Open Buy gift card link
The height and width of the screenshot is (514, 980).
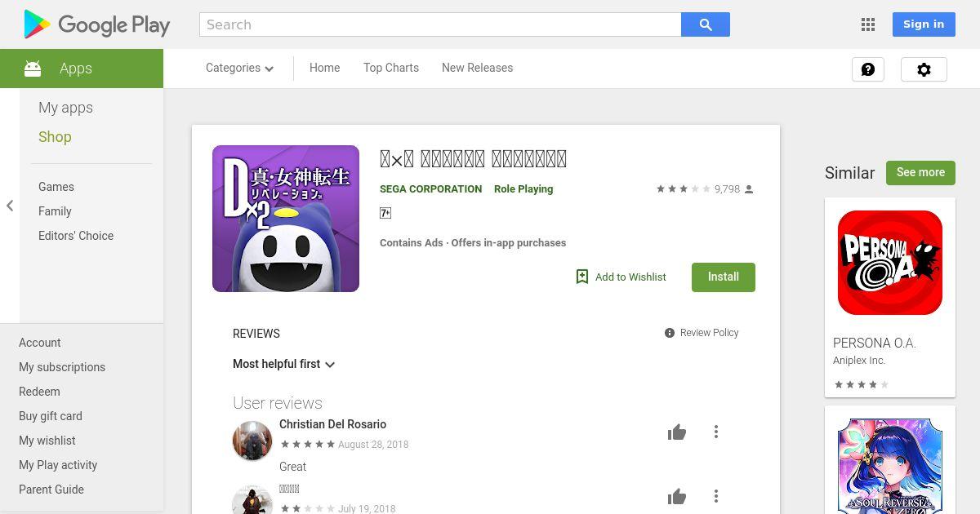point(51,416)
